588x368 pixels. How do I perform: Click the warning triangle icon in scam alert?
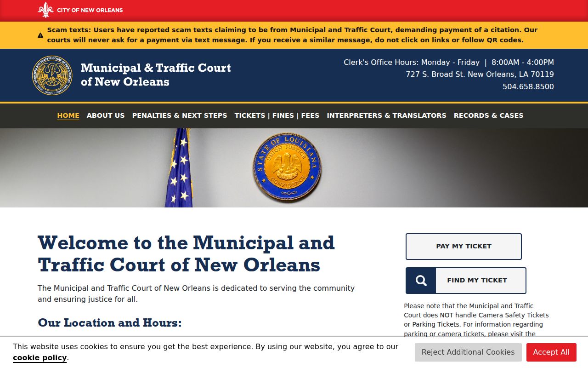[40, 35]
